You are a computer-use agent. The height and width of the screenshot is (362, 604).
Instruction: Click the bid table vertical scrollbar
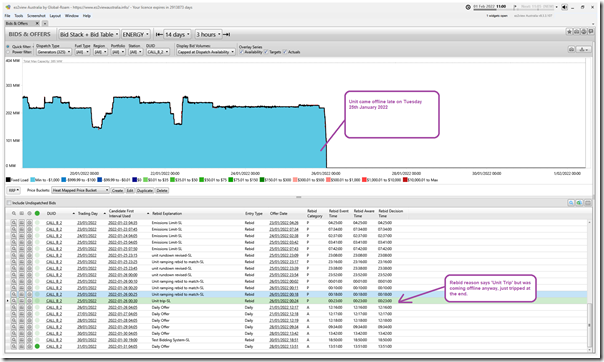tap(589, 285)
